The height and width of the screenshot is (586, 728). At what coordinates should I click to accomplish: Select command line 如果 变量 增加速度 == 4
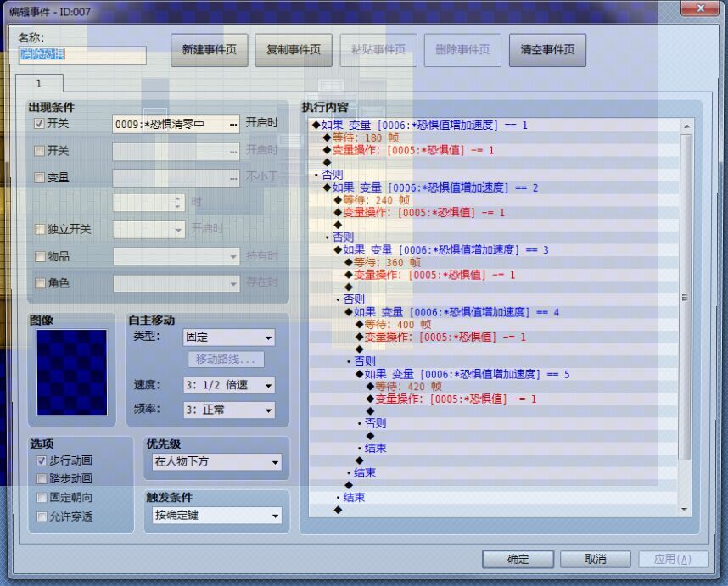tap(456, 312)
